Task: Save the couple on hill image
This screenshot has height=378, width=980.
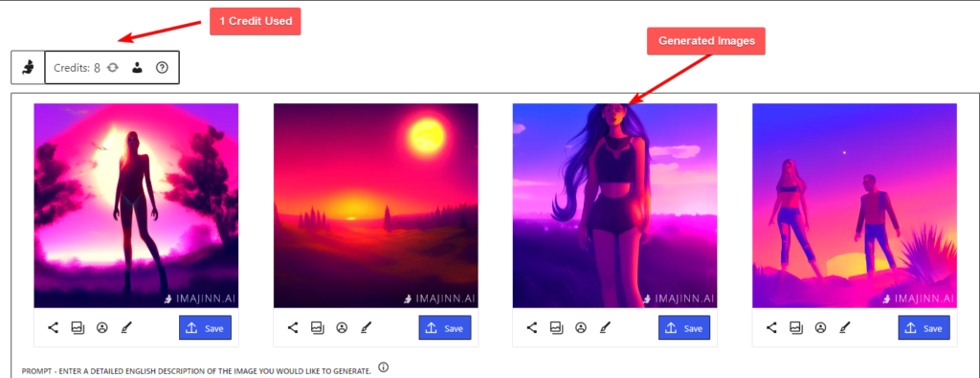Action: 924,328
